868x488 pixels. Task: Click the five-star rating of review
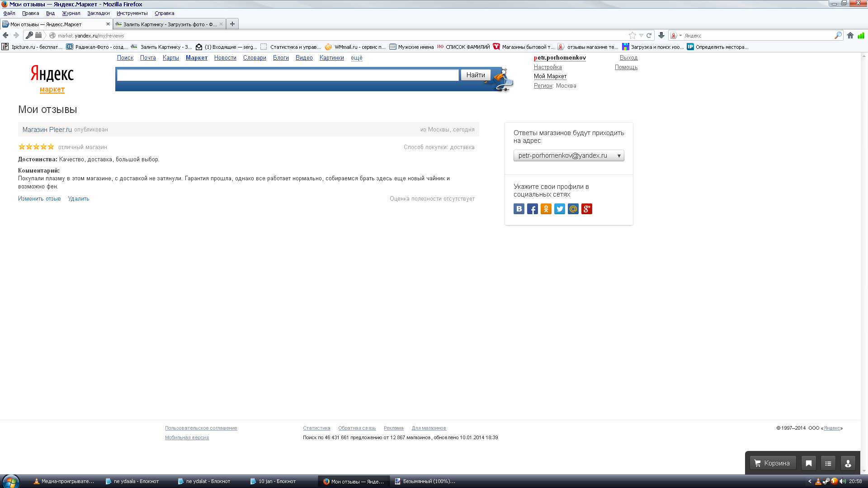pyautogui.click(x=36, y=147)
